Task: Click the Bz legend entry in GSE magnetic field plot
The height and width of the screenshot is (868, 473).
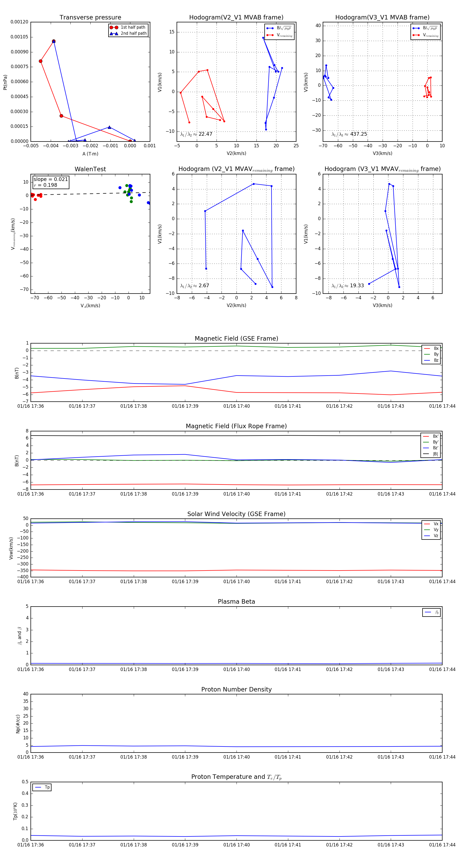Action: [x=431, y=360]
